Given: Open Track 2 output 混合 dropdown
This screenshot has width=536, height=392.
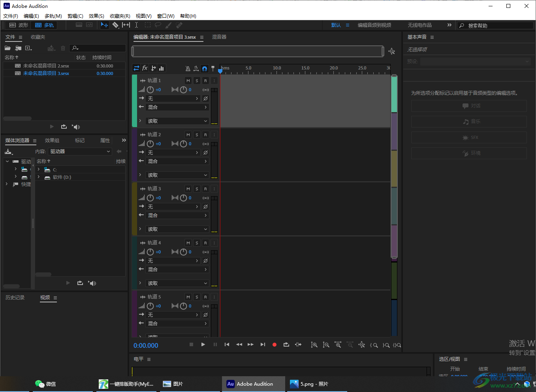Looking at the screenshot, I should click(x=177, y=161).
